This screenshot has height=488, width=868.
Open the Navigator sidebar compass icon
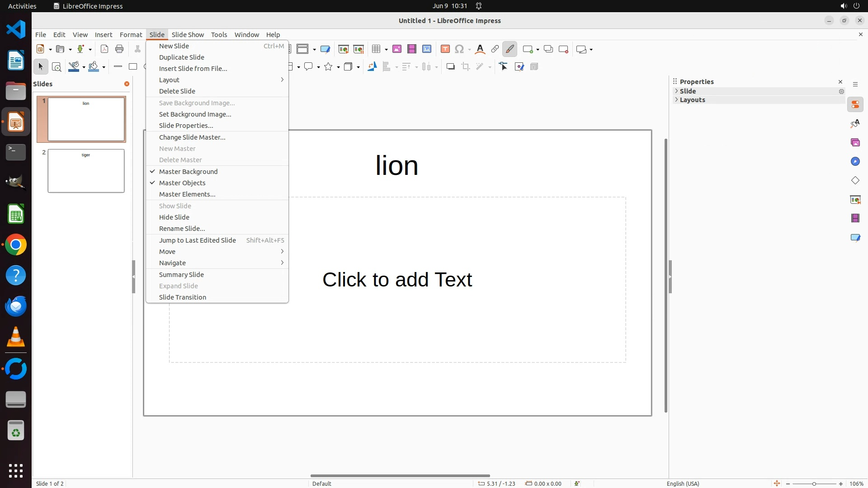(x=855, y=162)
